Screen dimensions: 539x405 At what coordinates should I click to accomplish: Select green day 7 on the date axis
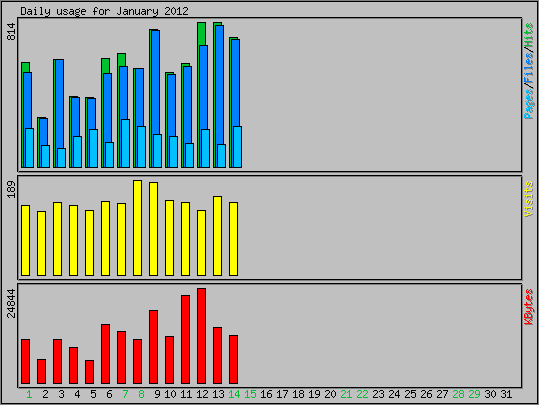[125, 394]
